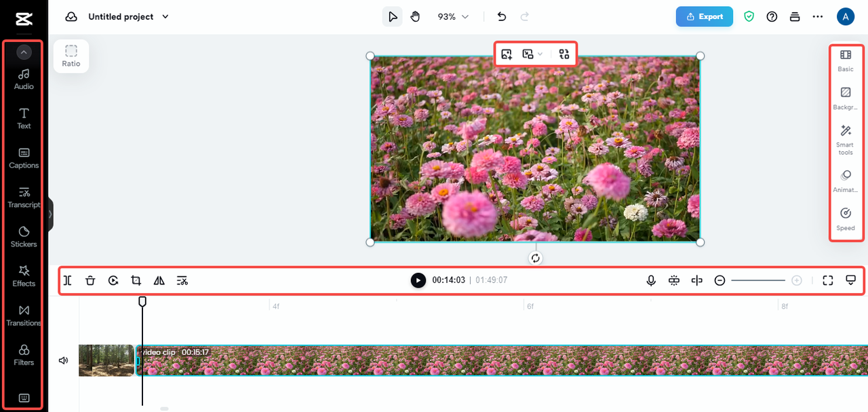The width and height of the screenshot is (868, 412).
Task: Open the help question mark
Action: [x=772, y=17]
